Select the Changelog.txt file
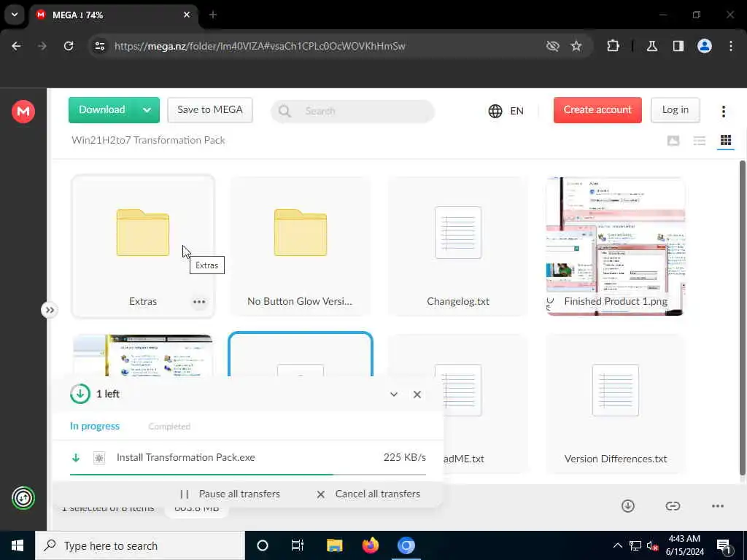 (458, 246)
